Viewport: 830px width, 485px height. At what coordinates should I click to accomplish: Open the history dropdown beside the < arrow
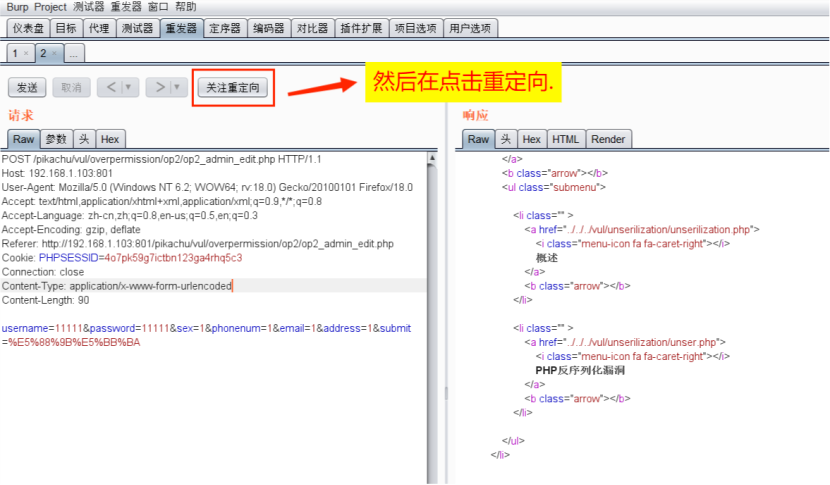click(129, 87)
